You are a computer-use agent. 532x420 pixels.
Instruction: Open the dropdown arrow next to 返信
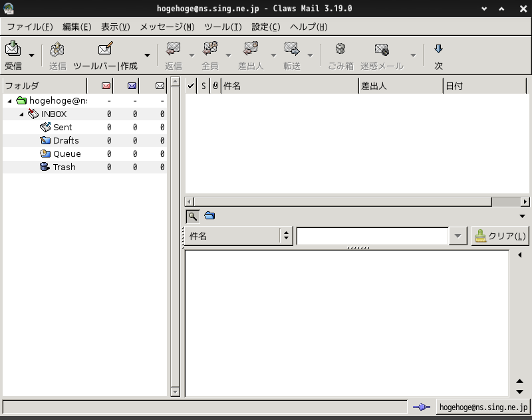[192, 55]
